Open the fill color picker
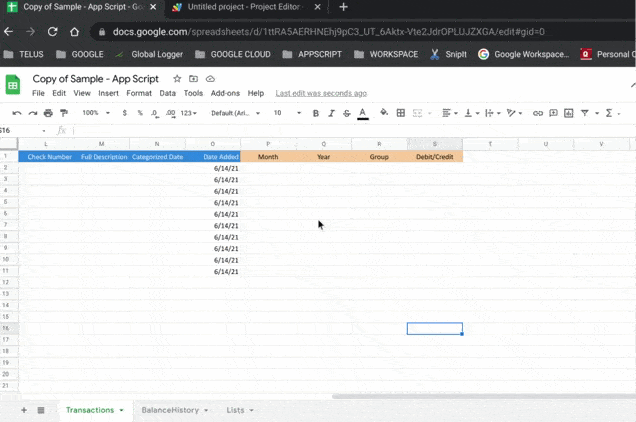 384,113
